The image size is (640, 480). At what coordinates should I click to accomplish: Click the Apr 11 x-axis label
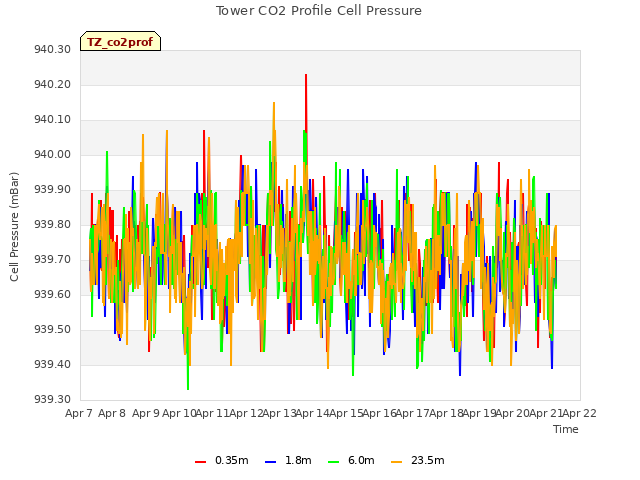[212, 413]
